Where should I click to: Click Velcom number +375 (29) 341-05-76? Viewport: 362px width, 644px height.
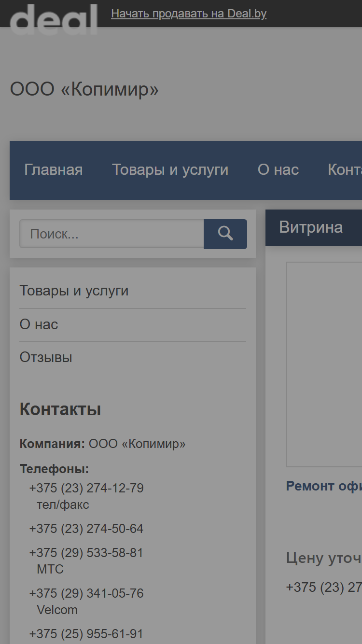pos(86,593)
